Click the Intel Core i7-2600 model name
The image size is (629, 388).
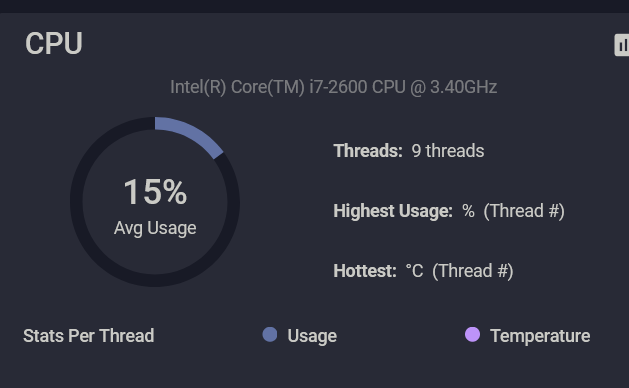(333, 87)
